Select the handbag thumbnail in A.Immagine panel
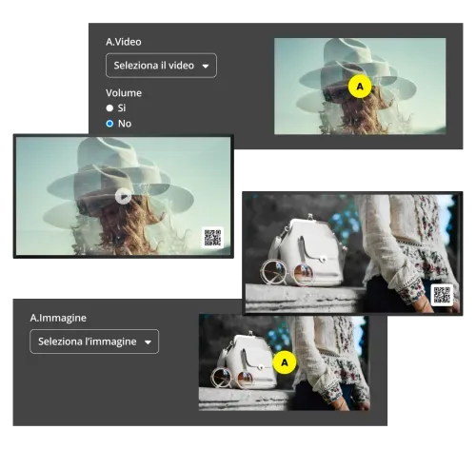This screenshot has width=476, height=449. point(284,362)
